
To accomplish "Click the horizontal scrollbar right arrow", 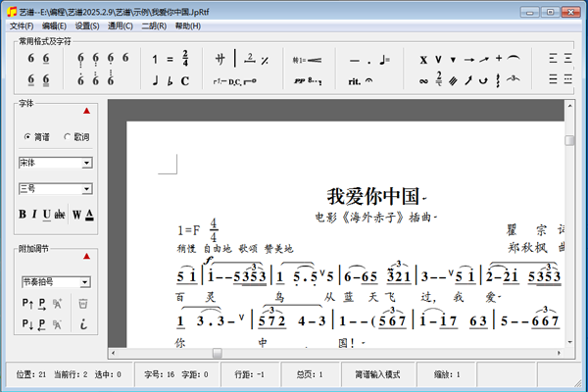I will click(x=559, y=353).
